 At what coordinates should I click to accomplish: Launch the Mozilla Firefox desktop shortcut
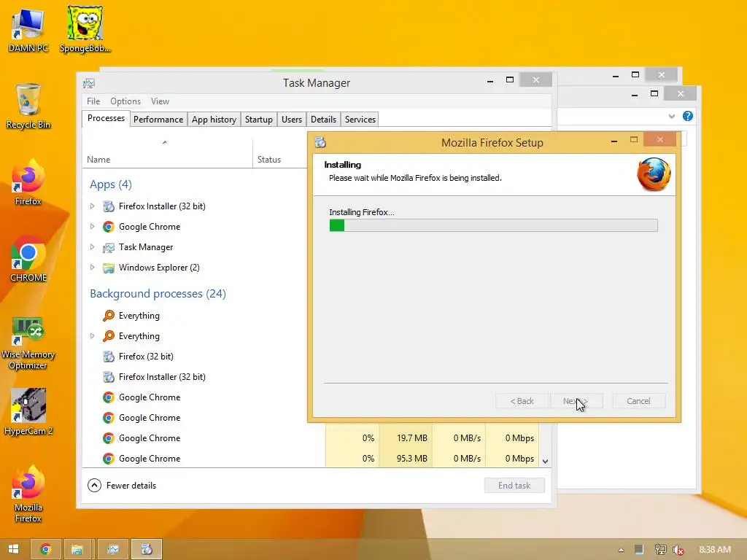[x=28, y=494]
